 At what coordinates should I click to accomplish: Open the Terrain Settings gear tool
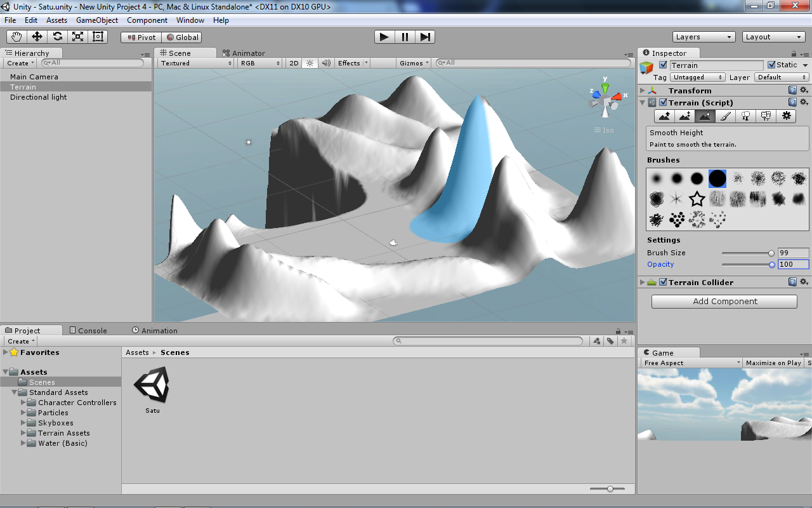[x=786, y=116]
